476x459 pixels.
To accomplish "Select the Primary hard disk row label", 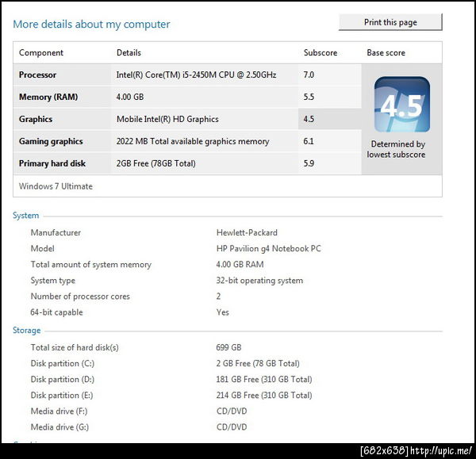I will point(52,163).
